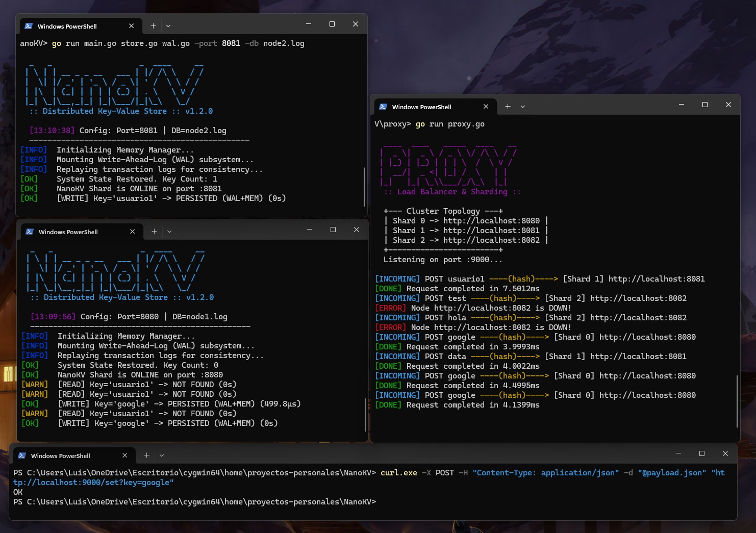Close the node1 PowerShell window
The width and height of the screenshot is (756, 533).
pyautogui.click(x=357, y=230)
